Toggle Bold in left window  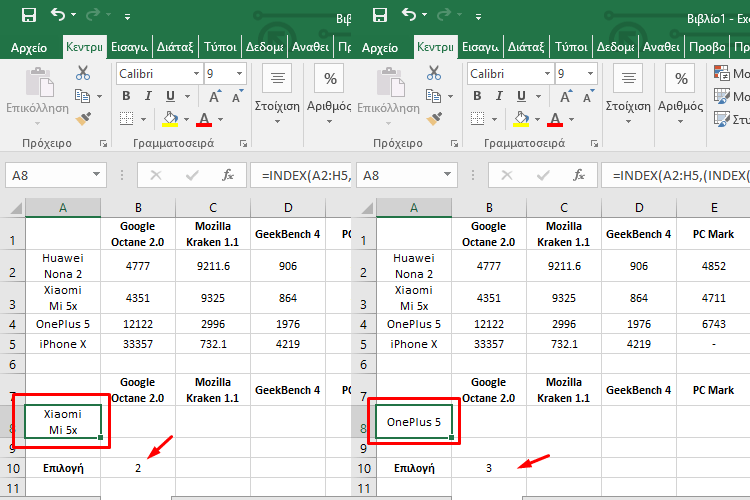(126, 96)
